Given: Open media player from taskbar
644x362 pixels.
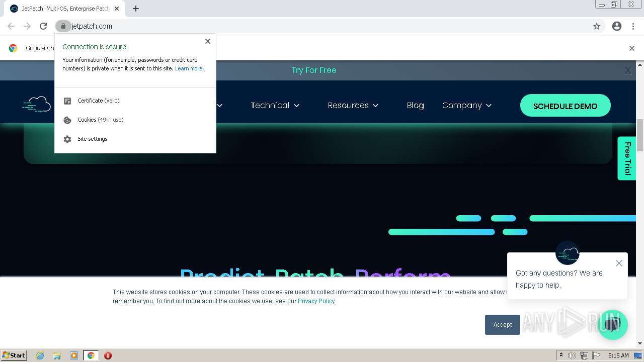Looking at the screenshot, I should 74,355.
